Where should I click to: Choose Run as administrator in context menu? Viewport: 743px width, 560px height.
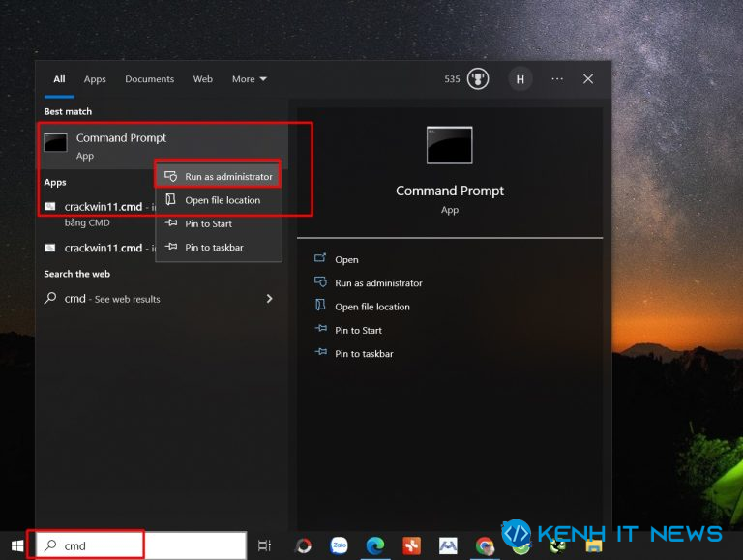(x=219, y=176)
